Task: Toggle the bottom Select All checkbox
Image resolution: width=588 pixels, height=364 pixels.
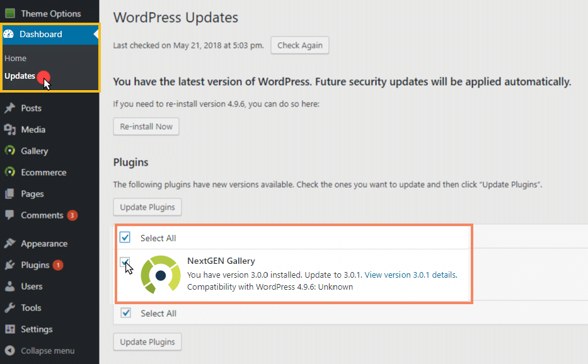Action: (125, 312)
